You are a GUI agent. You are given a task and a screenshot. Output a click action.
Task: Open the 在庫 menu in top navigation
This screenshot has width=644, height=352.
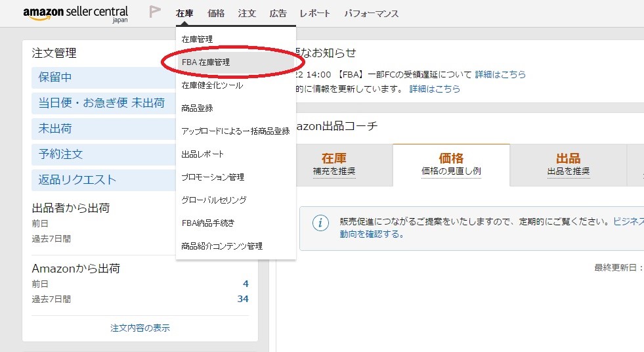click(184, 14)
